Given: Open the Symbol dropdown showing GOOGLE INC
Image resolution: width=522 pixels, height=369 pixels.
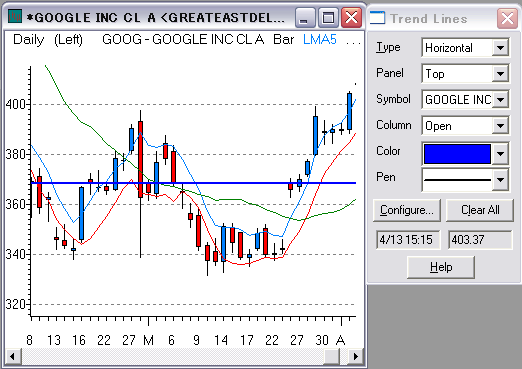Looking at the screenshot, I should tap(500, 100).
